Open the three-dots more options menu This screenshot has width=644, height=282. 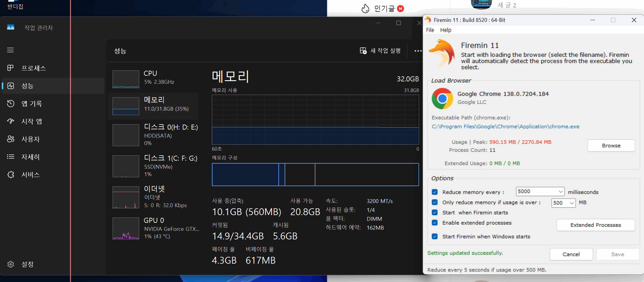pos(418,51)
